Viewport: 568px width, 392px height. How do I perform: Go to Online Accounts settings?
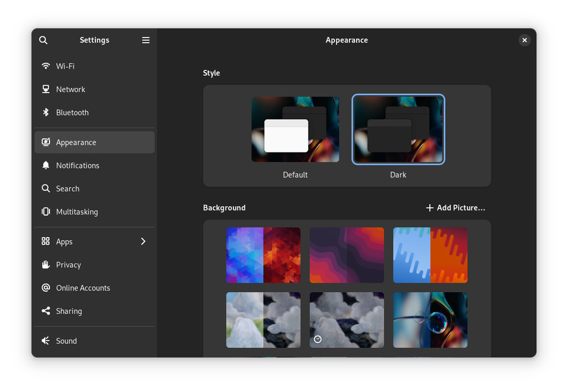(x=83, y=288)
